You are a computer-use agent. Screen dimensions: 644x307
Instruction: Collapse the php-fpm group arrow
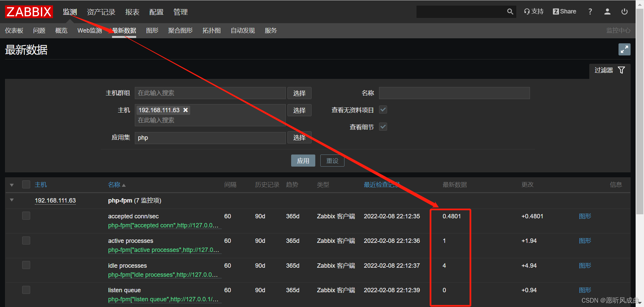tap(12, 200)
